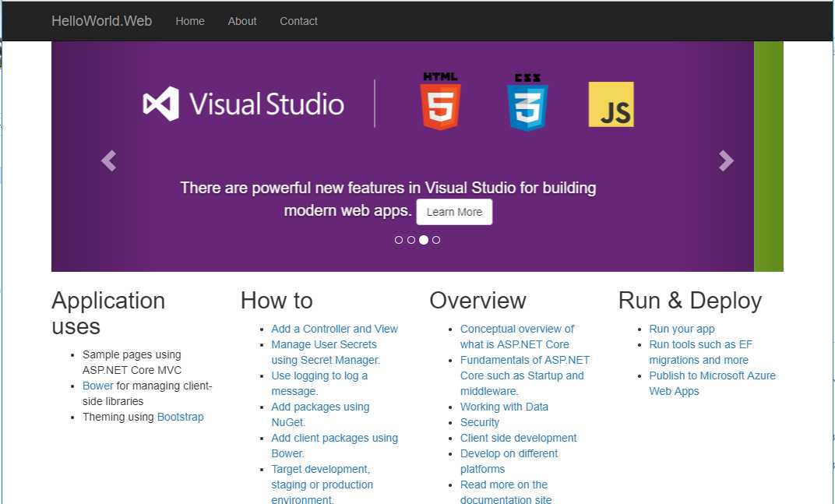Open 'Develop on different platforms' link
Viewport: 835px width, 504px height.
click(x=509, y=461)
